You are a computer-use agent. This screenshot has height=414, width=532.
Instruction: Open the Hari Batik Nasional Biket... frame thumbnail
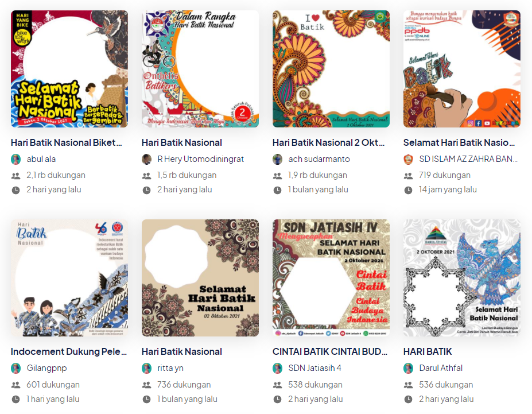(x=69, y=69)
